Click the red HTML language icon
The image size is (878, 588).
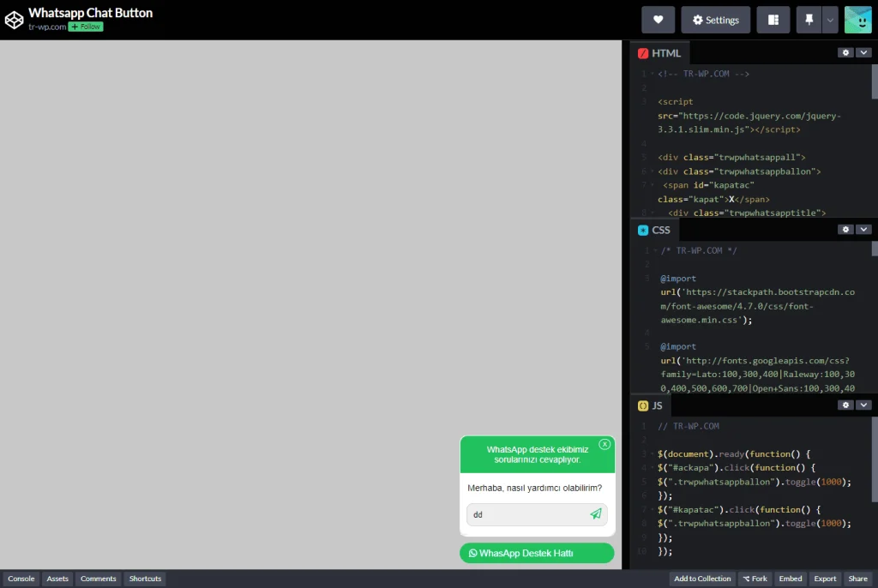pyautogui.click(x=643, y=53)
